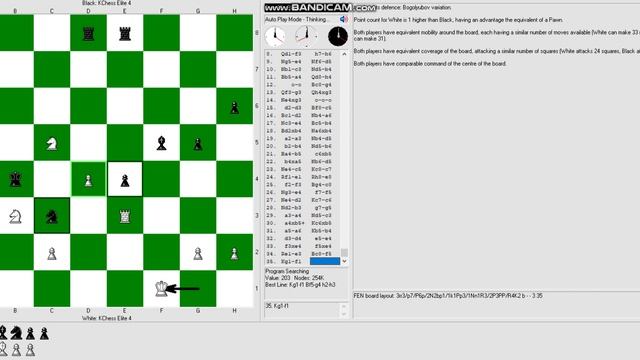Select the white knight on c5
Screen dimensions: 640x360
click(52, 143)
